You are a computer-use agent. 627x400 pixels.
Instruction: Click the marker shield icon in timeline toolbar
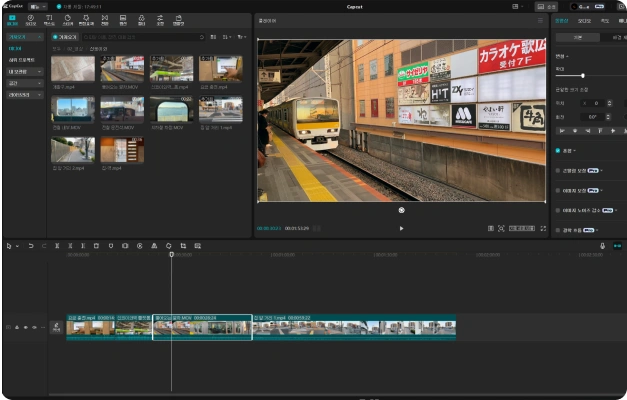point(111,246)
